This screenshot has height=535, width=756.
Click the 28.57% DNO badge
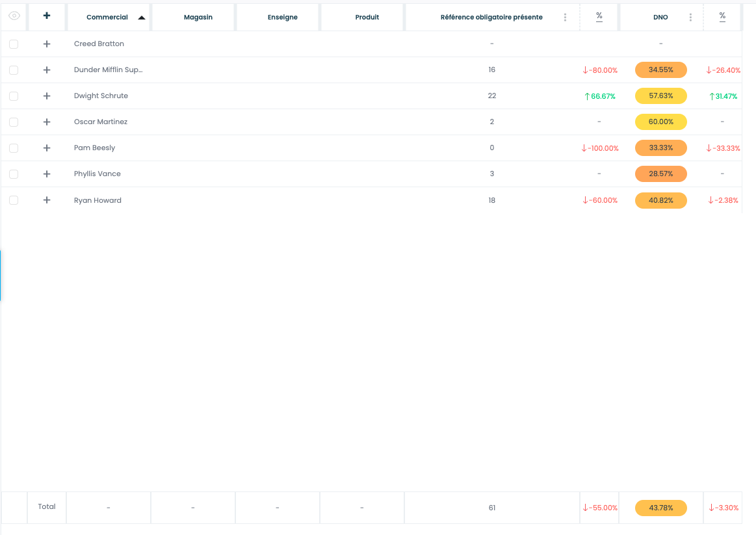click(661, 174)
